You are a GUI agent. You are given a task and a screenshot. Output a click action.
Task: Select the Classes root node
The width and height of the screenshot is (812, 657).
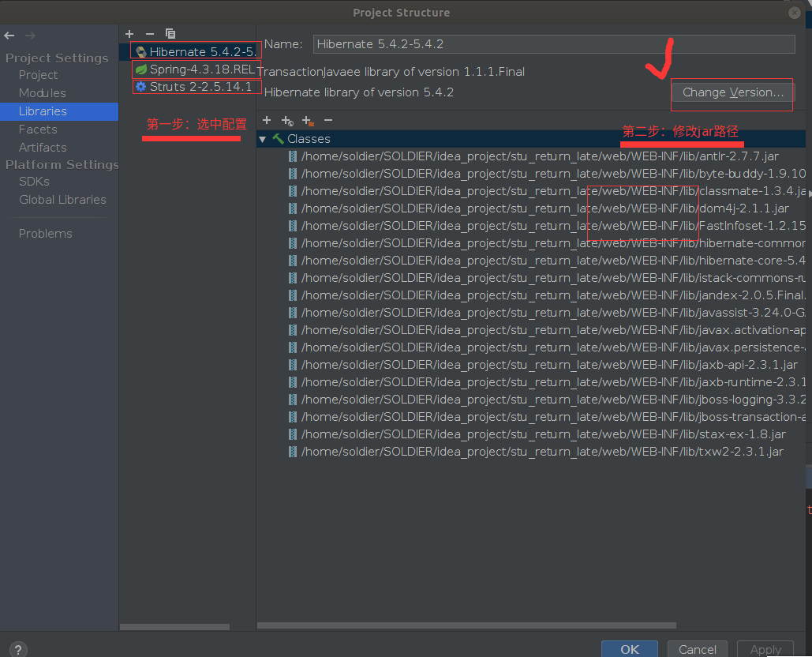coord(531,139)
